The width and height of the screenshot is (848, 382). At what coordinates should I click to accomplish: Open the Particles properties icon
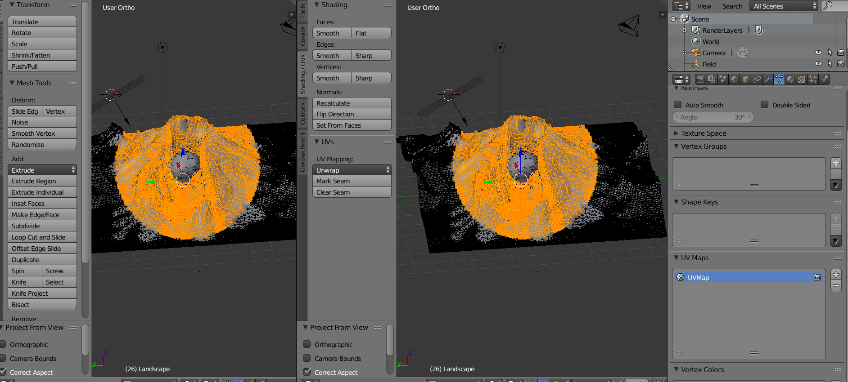click(x=812, y=80)
